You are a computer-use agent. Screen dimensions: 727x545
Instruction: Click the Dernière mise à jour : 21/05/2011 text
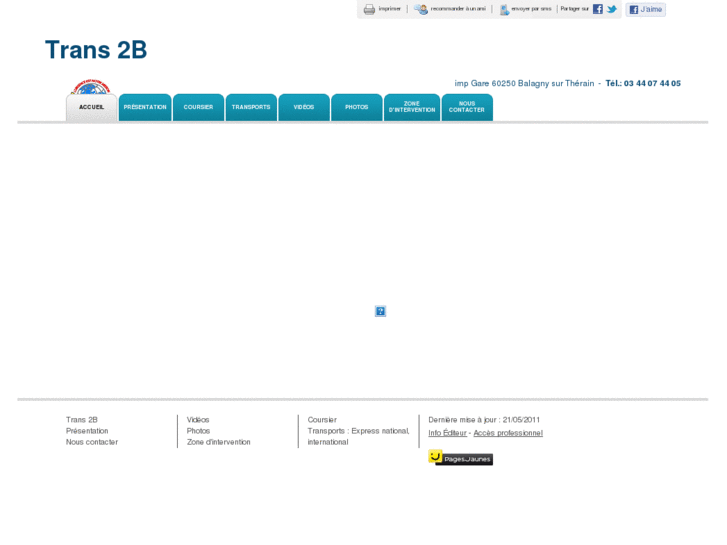[x=484, y=420]
